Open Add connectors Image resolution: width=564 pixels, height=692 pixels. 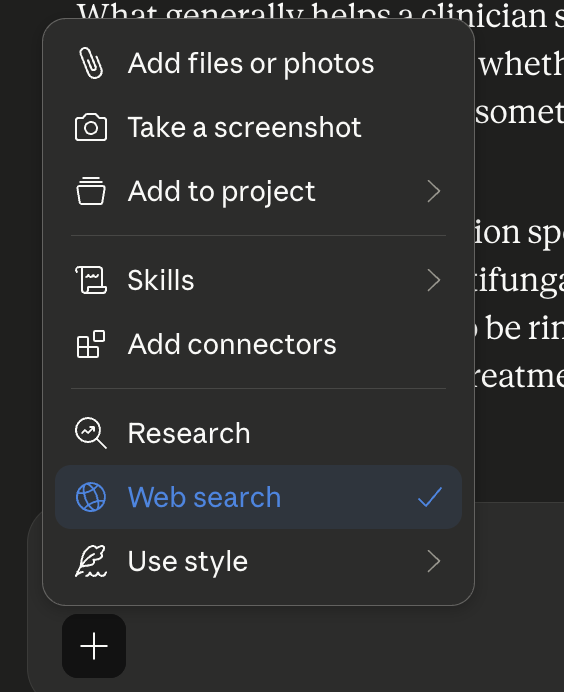[x=259, y=344]
